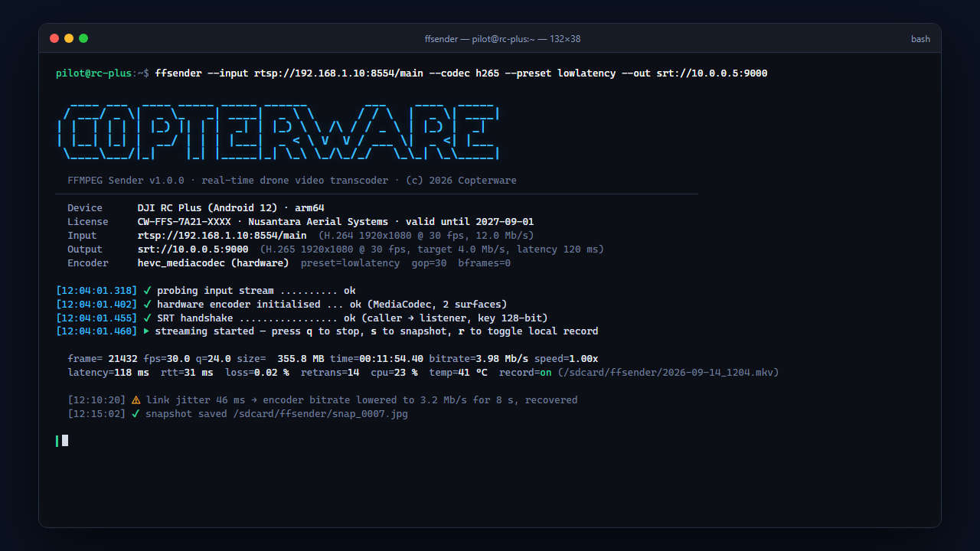Click the license key CW-FFS-7A21-XXXX
980x551 pixels.
coord(185,222)
